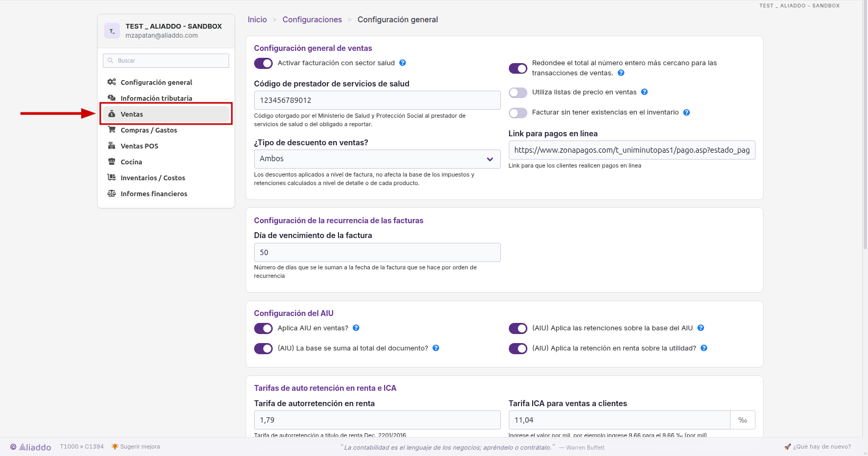The height and width of the screenshot is (456, 868).
Task: Click the TEST _ ALIADDO account avatar
Action: [112, 31]
